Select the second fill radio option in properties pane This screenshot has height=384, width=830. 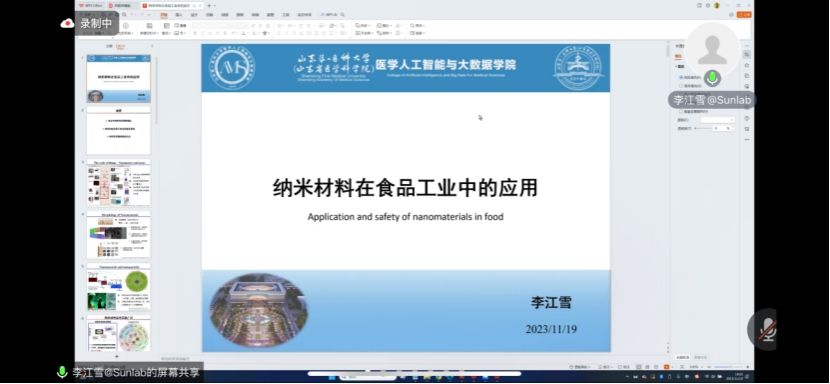pyautogui.click(x=681, y=86)
